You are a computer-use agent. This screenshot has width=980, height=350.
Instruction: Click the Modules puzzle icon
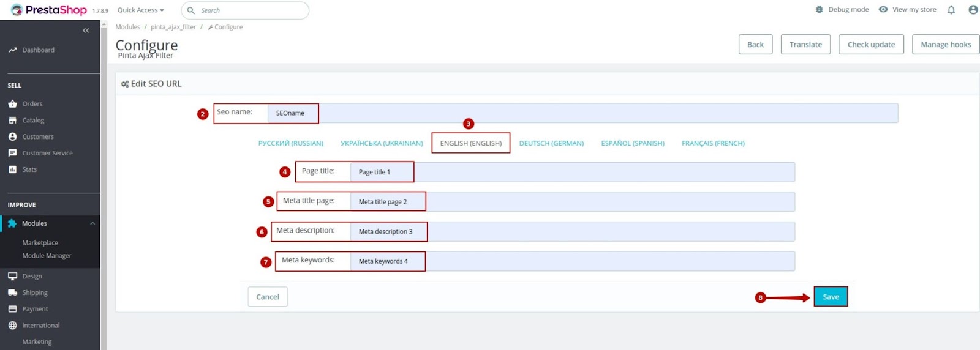[x=12, y=223]
